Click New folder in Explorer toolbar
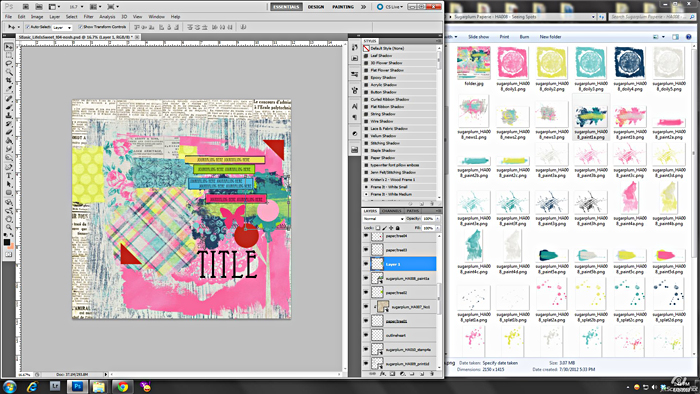This screenshot has height=394, width=700. pyautogui.click(x=550, y=37)
